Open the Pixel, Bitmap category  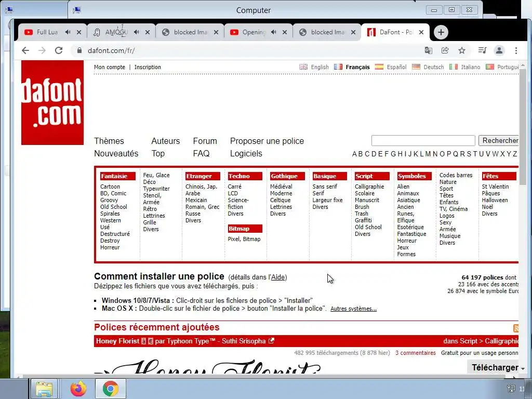coord(244,239)
